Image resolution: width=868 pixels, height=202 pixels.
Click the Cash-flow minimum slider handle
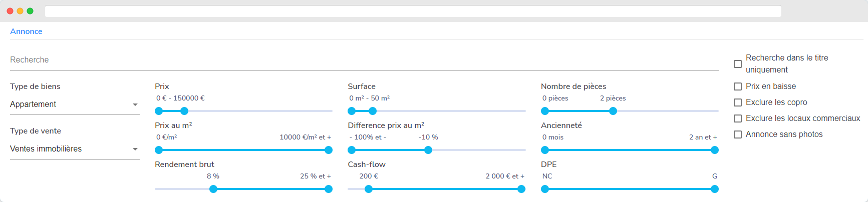point(369,189)
